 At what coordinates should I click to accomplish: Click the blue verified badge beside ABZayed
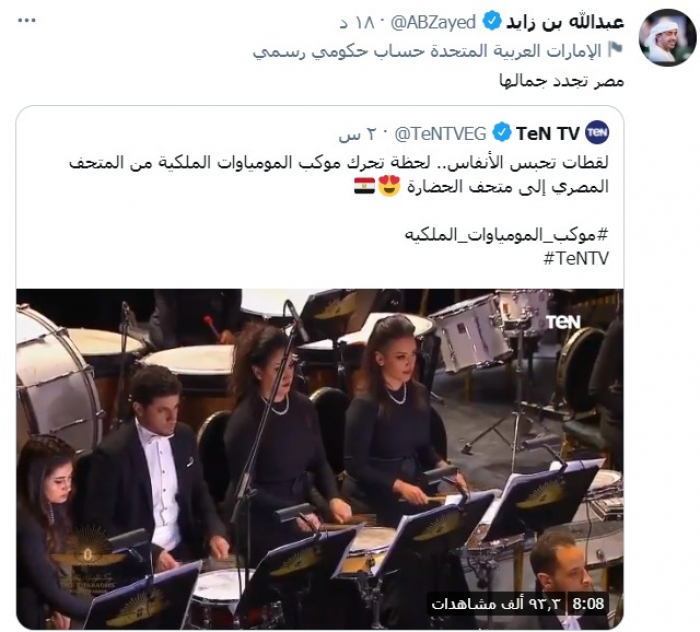click(x=492, y=22)
